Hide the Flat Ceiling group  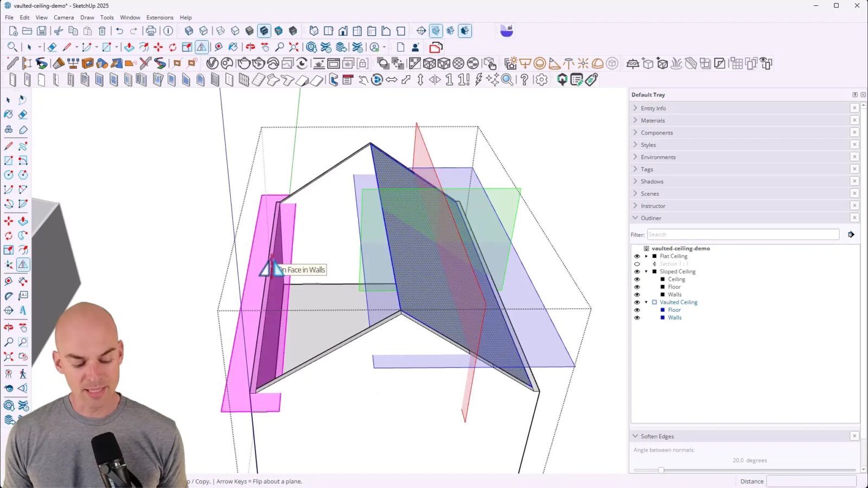click(637, 255)
